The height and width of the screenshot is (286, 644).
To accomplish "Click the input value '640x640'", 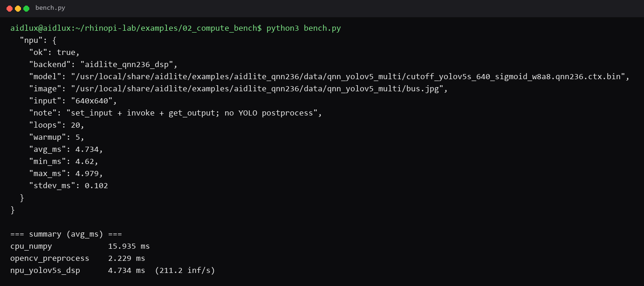I will (94, 101).
